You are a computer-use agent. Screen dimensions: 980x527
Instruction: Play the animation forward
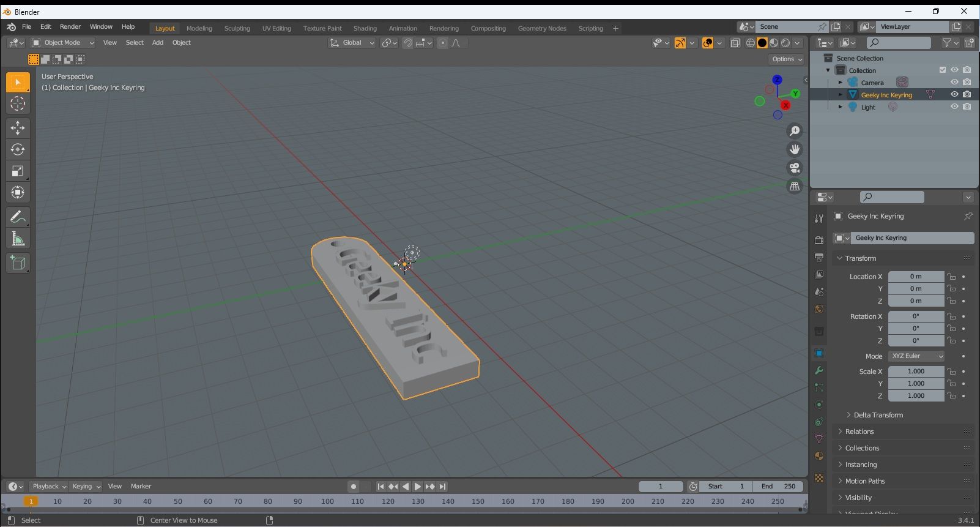pyautogui.click(x=418, y=487)
